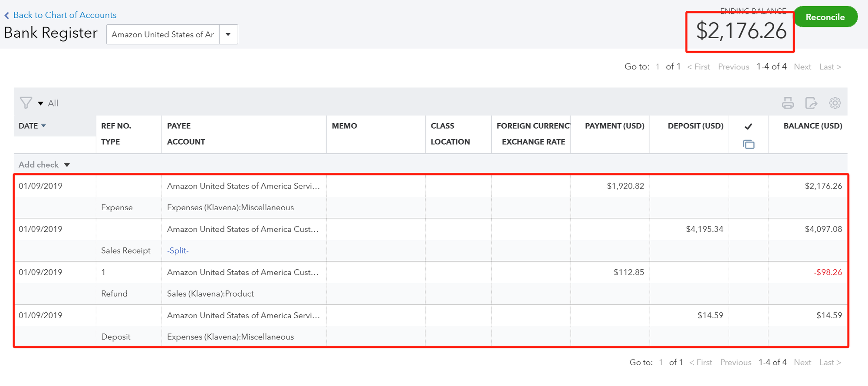Screen dimensions: 868x386
Task: Click the Sales Receipt type cell
Action: click(126, 251)
